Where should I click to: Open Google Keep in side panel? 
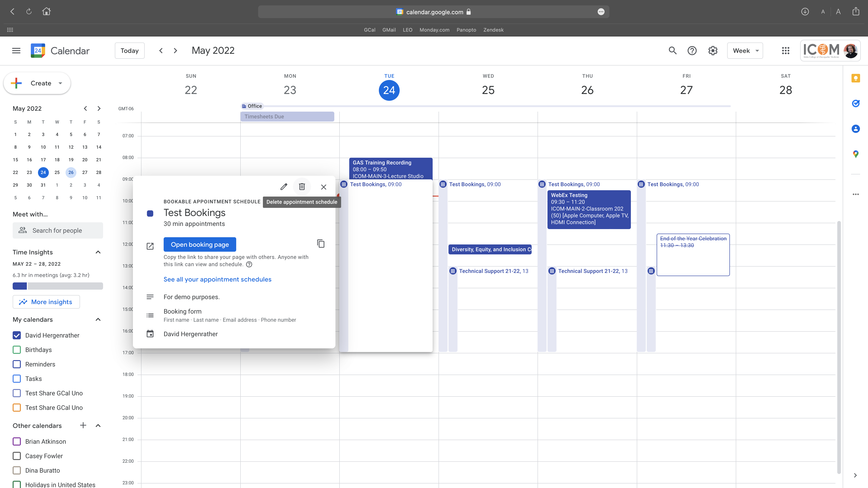point(856,78)
